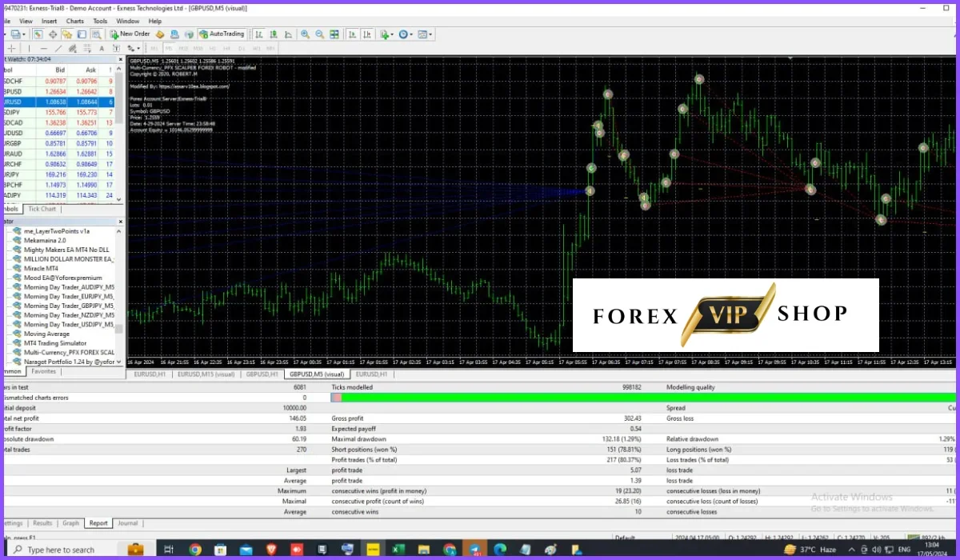Open Google Chrome from taskbar
Image resolution: width=960 pixels, height=560 pixels.
[x=194, y=550]
